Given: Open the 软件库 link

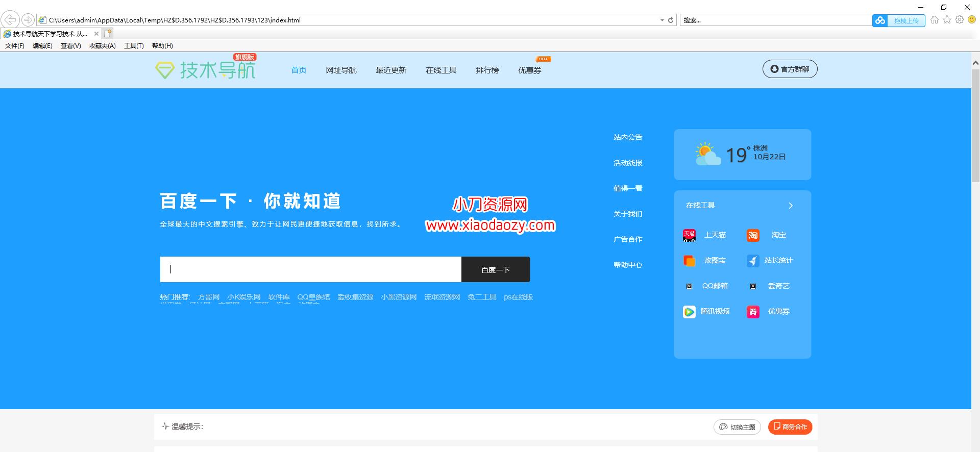Looking at the screenshot, I should [x=279, y=297].
